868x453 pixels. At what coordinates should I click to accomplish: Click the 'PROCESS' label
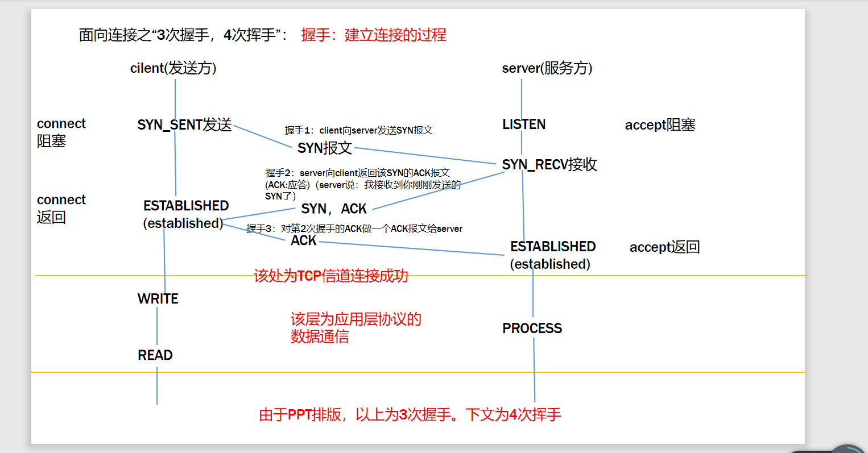[532, 329]
